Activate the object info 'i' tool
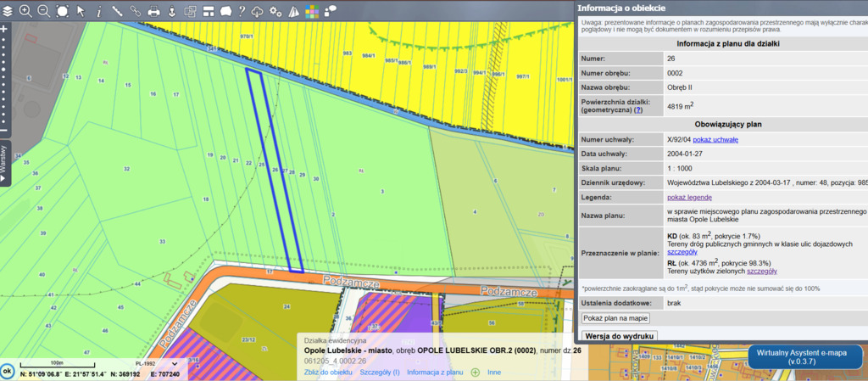The image size is (868, 381). (x=98, y=11)
